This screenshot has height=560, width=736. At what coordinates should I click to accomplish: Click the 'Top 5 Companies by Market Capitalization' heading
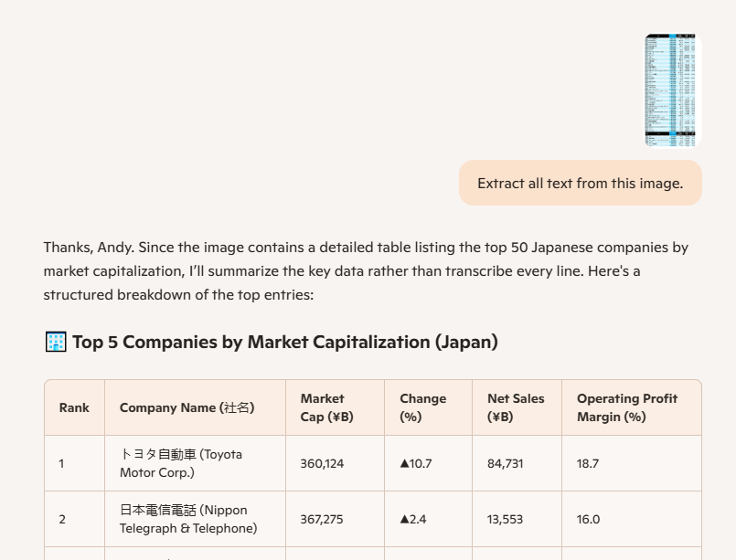click(284, 343)
